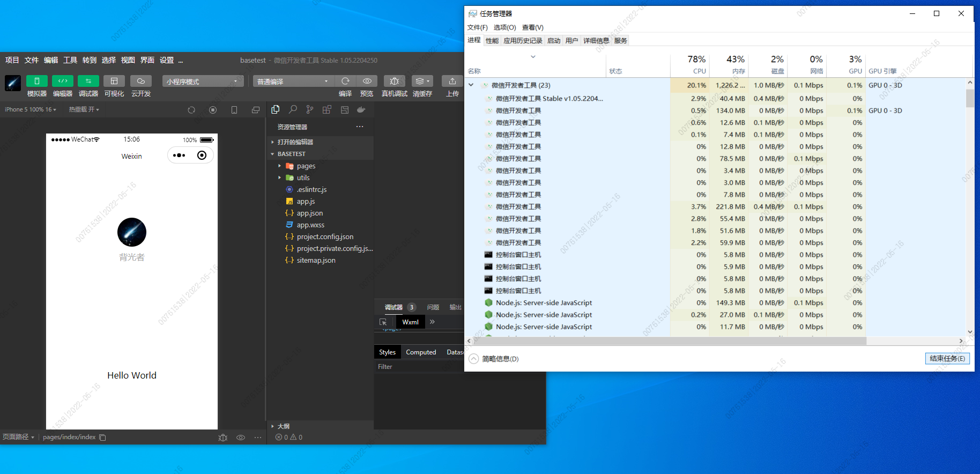Click the bug icon in simulator status bar
Viewport: 980px width, 474px height.
click(x=223, y=438)
